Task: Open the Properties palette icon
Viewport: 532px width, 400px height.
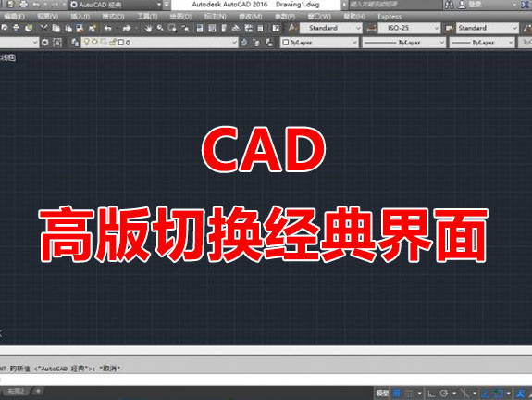Action: (200, 28)
